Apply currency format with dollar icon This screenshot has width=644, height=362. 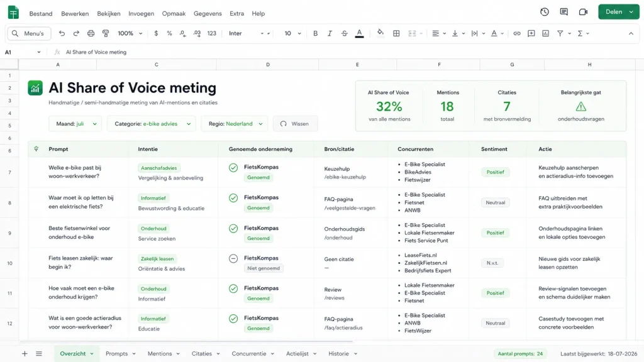click(x=156, y=33)
